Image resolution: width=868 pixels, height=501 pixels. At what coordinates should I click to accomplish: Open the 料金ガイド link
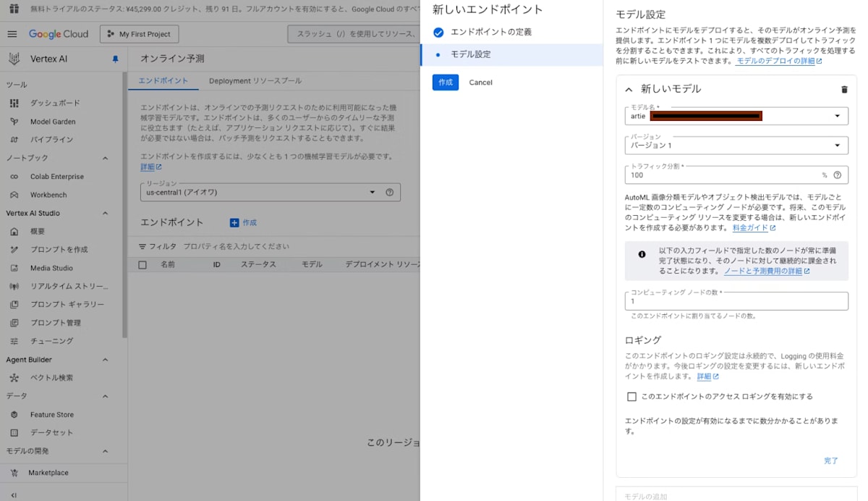(754, 227)
